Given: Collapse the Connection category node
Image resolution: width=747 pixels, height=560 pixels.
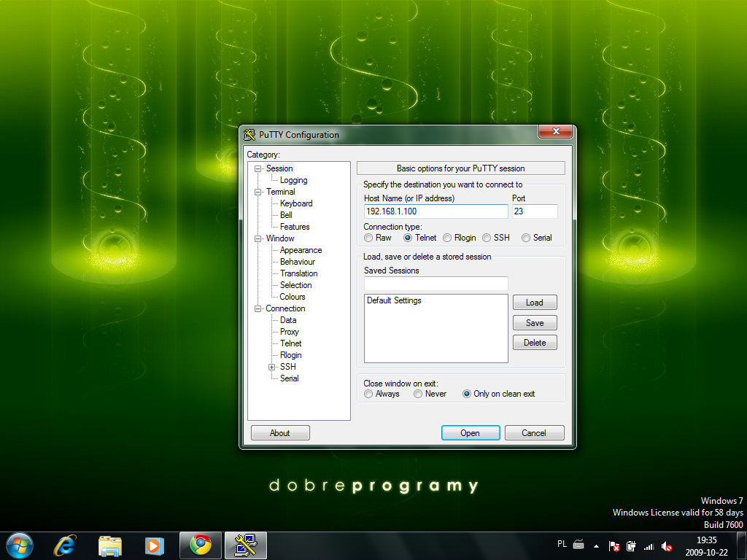Looking at the screenshot, I should tap(258, 308).
